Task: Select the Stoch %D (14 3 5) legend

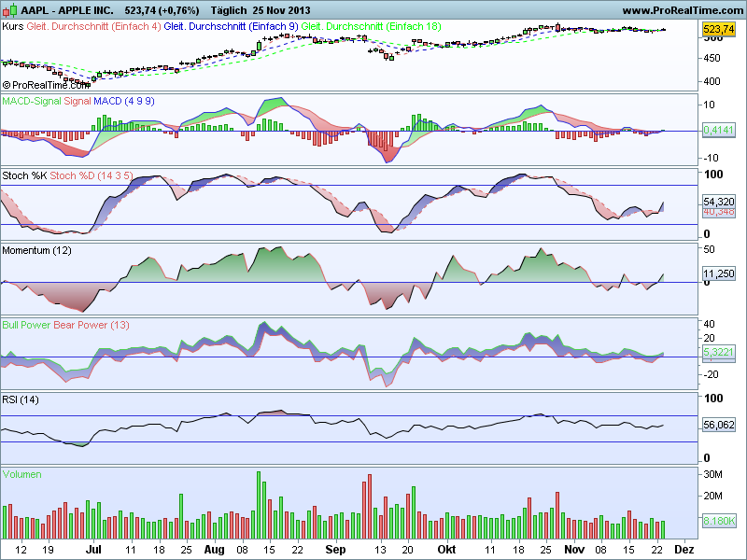Action: [92, 175]
